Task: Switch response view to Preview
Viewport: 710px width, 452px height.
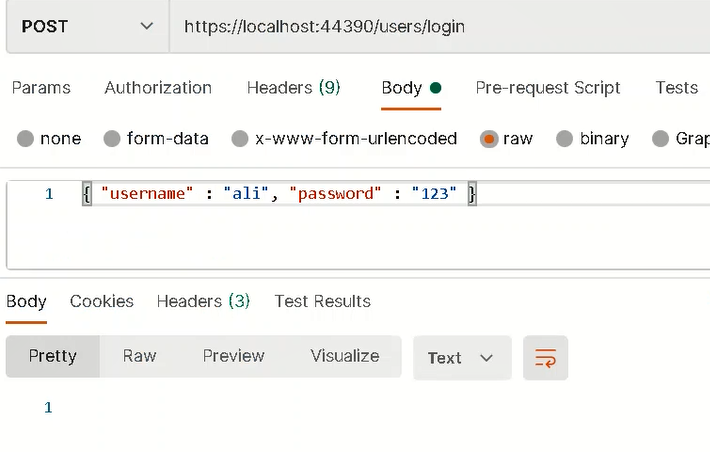Action: (x=234, y=356)
